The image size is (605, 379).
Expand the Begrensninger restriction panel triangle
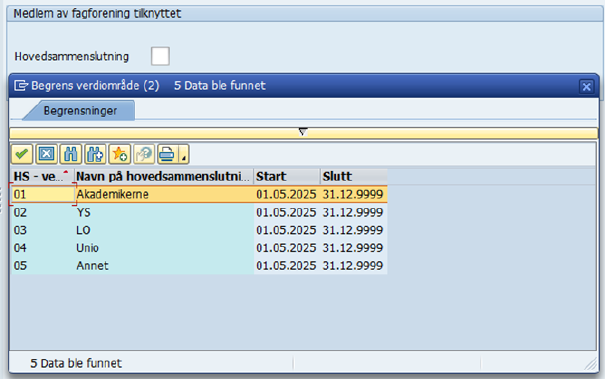(303, 132)
